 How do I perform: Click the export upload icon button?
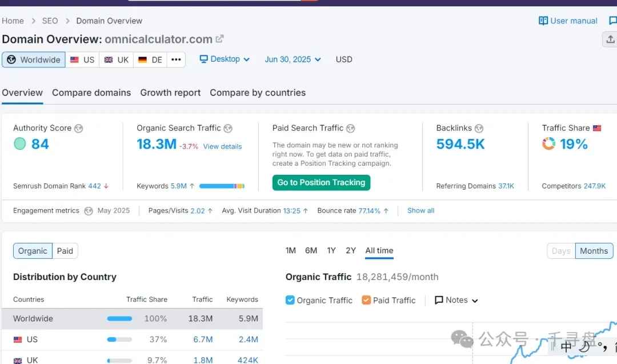(610, 39)
